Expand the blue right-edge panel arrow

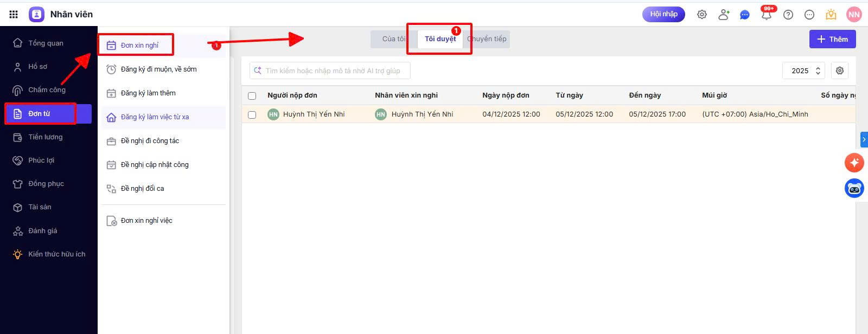864,139
